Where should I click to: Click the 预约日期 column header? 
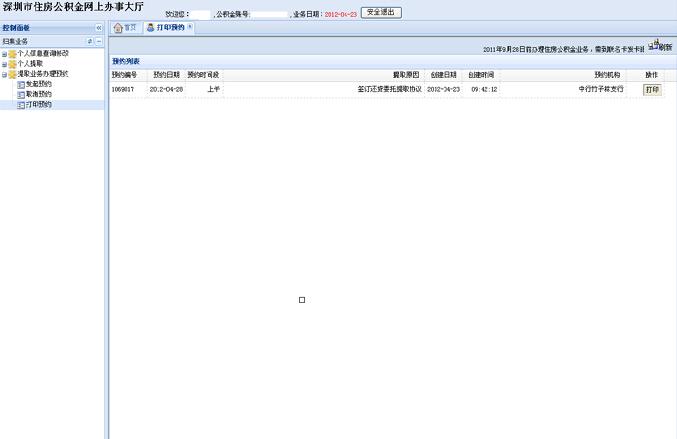tap(166, 75)
